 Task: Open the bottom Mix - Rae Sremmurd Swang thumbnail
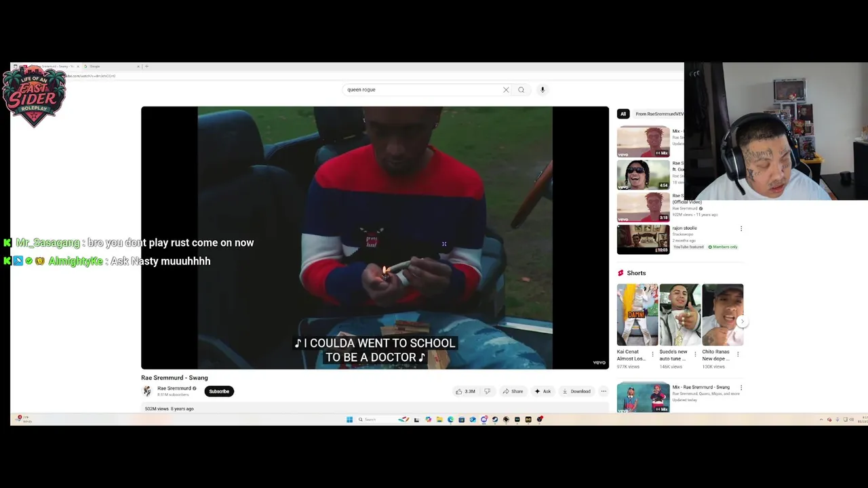click(x=643, y=398)
